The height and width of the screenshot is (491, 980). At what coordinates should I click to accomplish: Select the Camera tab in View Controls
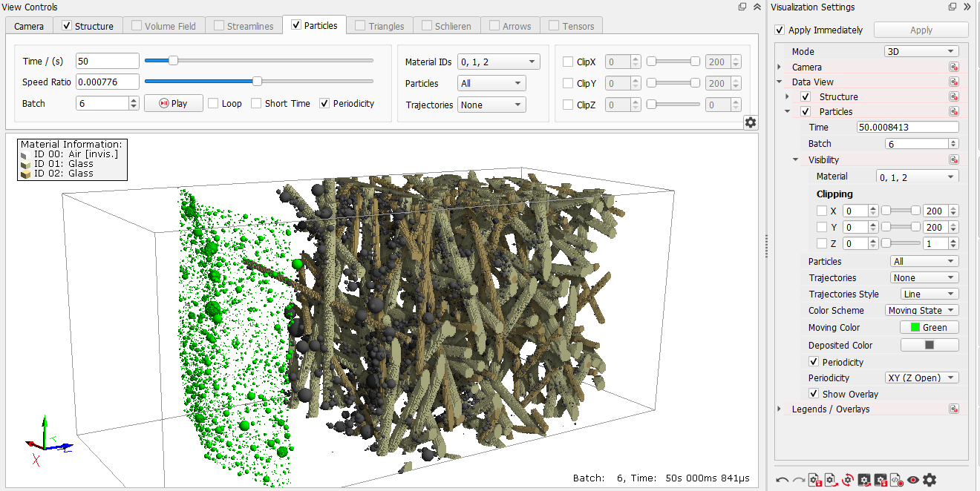pyautogui.click(x=28, y=24)
